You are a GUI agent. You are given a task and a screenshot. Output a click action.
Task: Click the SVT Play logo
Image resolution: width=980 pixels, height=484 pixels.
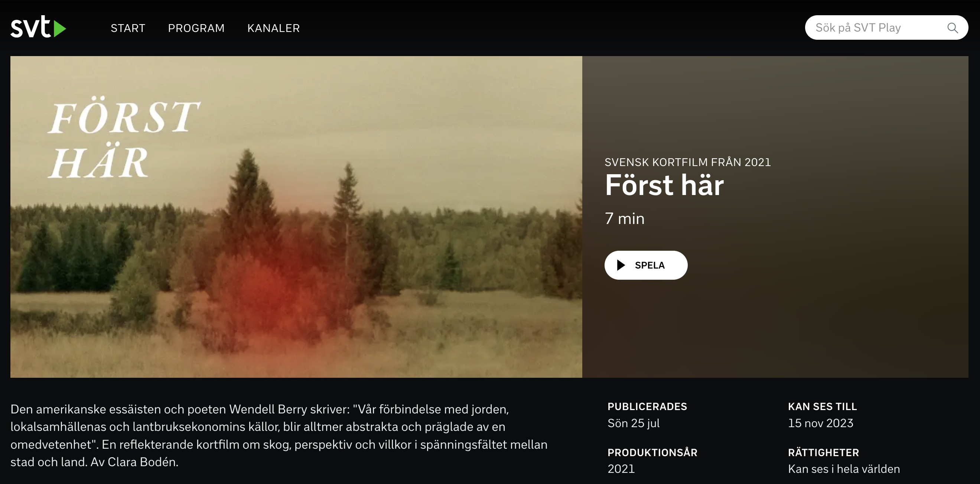[x=38, y=27]
